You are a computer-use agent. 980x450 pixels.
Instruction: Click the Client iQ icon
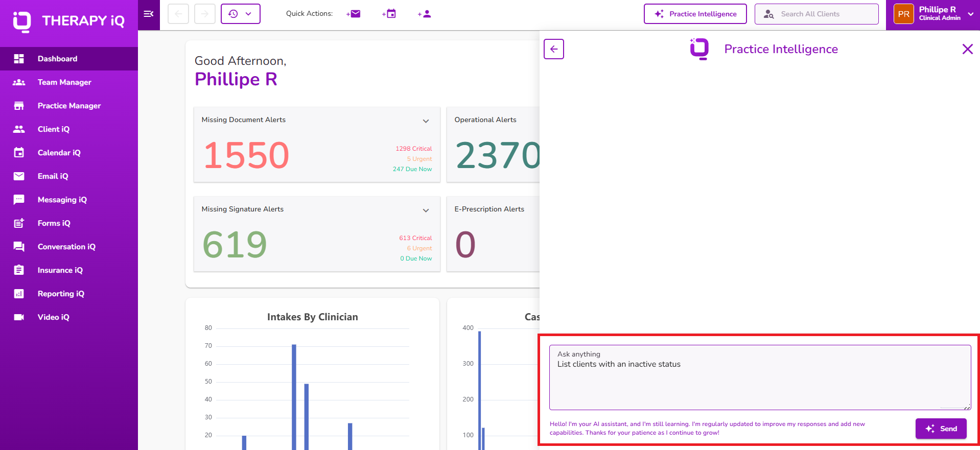click(19, 129)
